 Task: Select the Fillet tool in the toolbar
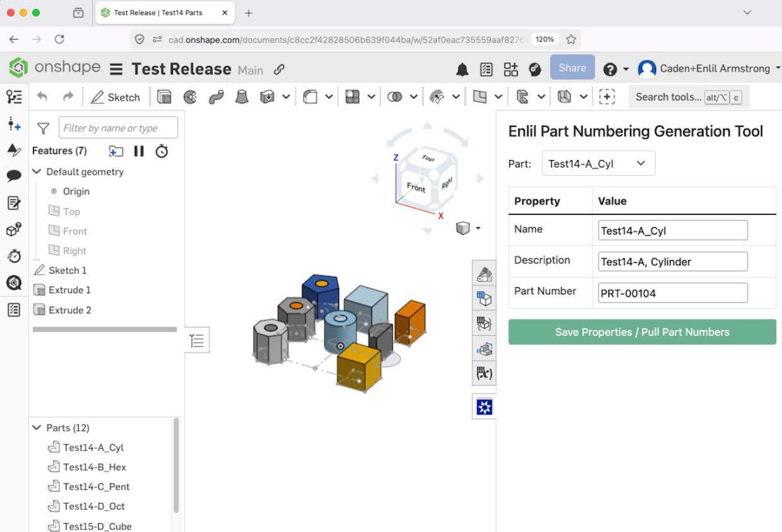tap(310, 97)
